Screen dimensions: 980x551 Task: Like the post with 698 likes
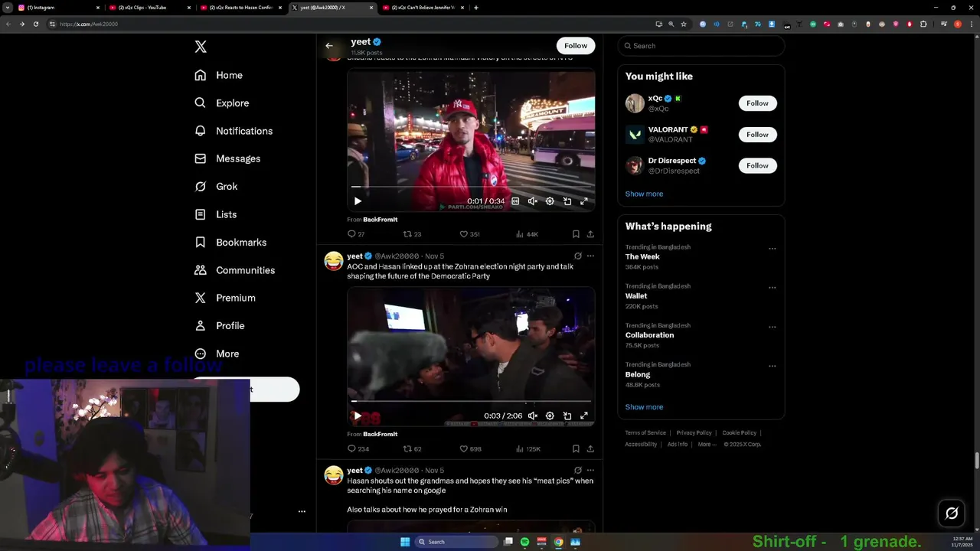point(469,448)
